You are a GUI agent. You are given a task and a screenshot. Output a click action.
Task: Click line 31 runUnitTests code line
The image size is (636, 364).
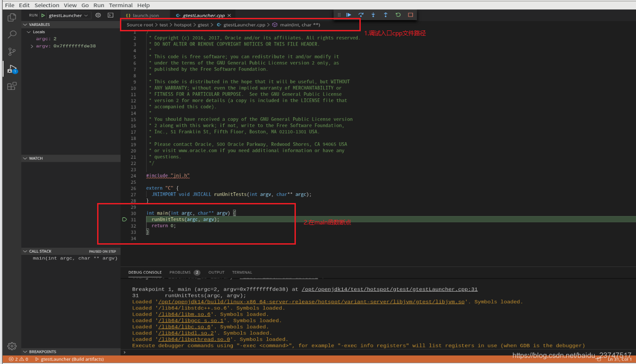coord(185,220)
